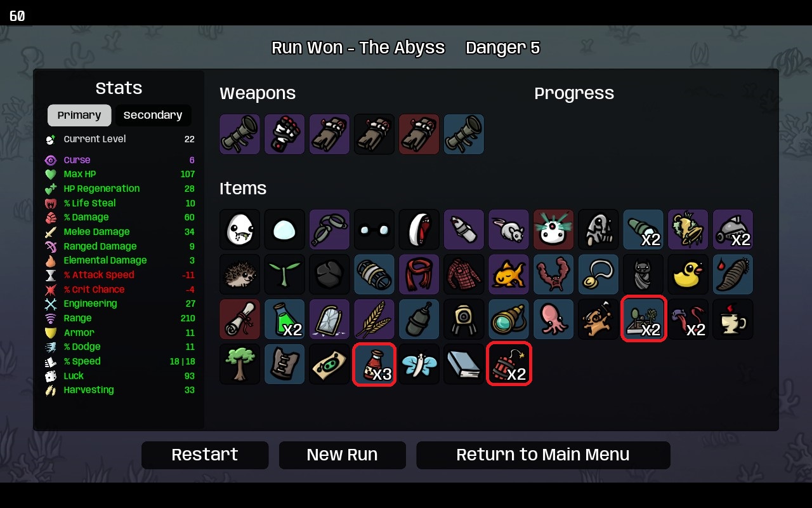Screen dimensions: 812x508
Task: Select the pink octopus item
Action: 554,319
